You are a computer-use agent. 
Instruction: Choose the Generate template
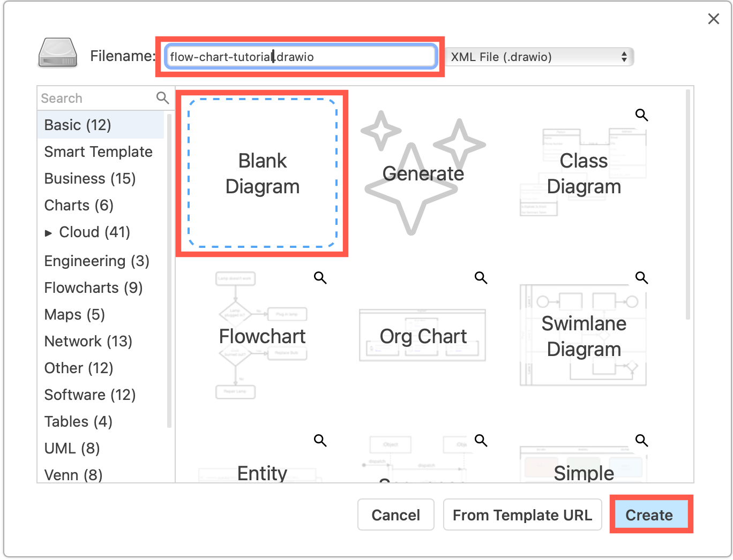[423, 173]
